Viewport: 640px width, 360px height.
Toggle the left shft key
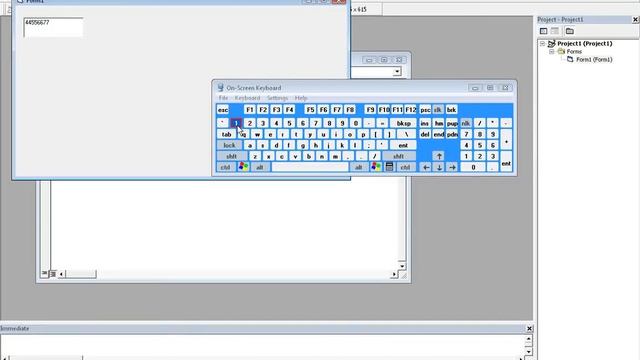232,156
